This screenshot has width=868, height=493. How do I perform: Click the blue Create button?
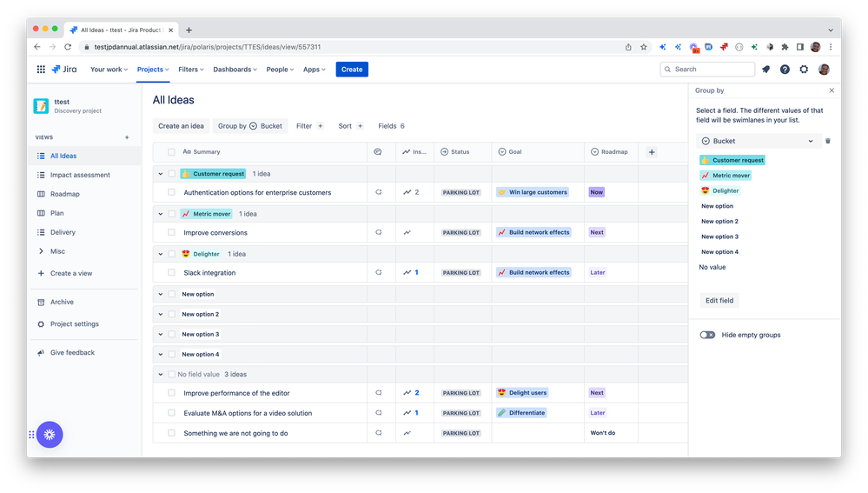pos(352,70)
